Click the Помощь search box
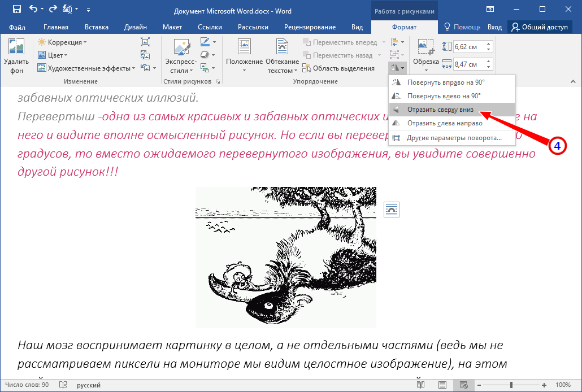The image size is (582, 392). [x=462, y=27]
